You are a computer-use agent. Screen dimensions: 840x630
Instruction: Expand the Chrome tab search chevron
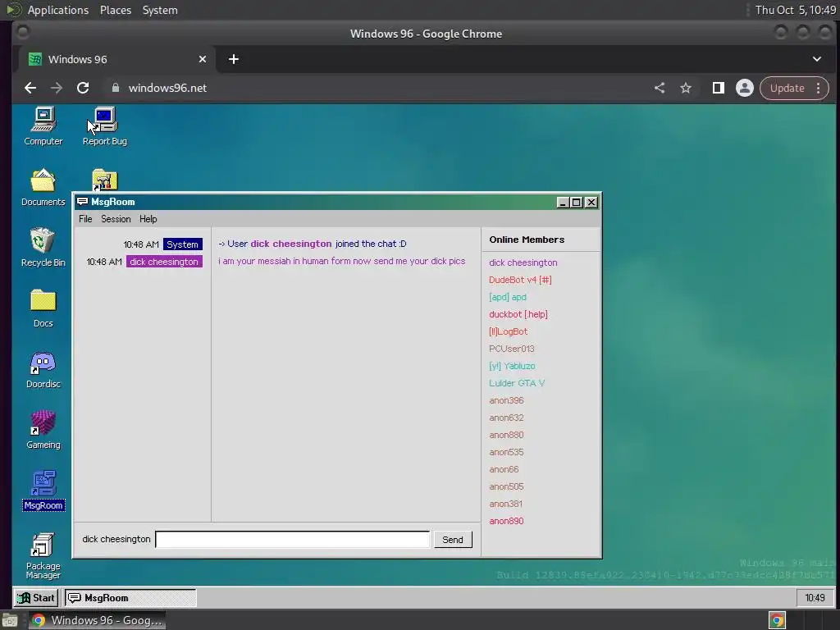[817, 59]
